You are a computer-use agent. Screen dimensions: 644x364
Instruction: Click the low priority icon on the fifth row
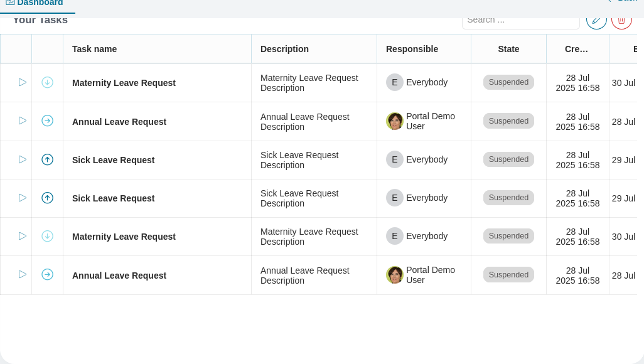click(x=47, y=236)
